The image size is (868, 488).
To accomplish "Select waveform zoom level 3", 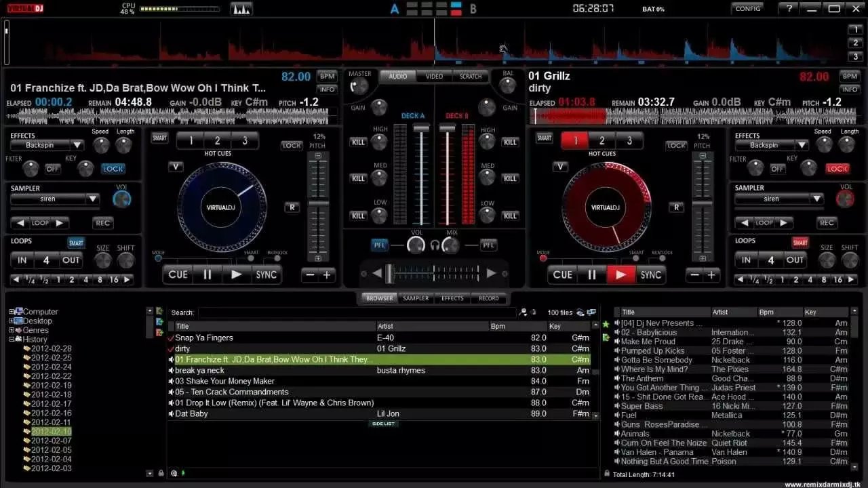I will pos(856,57).
